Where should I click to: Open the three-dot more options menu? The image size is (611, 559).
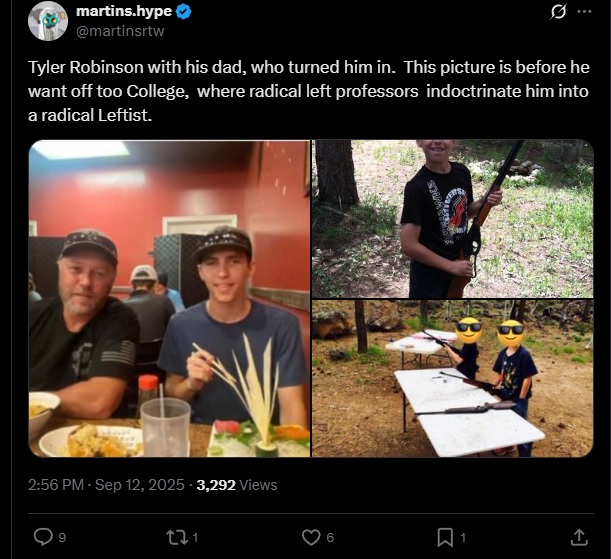coord(585,12)
